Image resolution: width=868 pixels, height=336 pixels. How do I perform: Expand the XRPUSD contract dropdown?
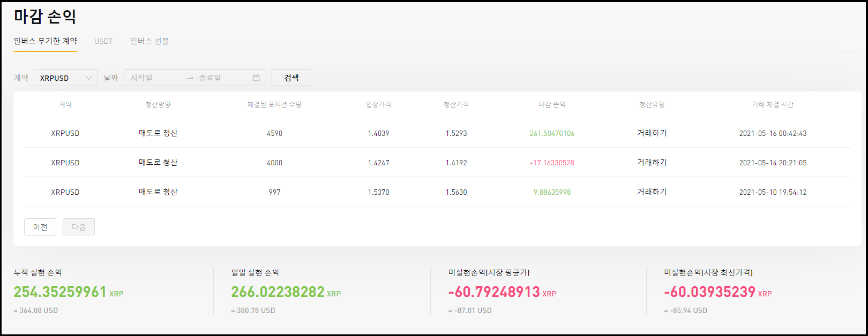(x=66, y=78)
